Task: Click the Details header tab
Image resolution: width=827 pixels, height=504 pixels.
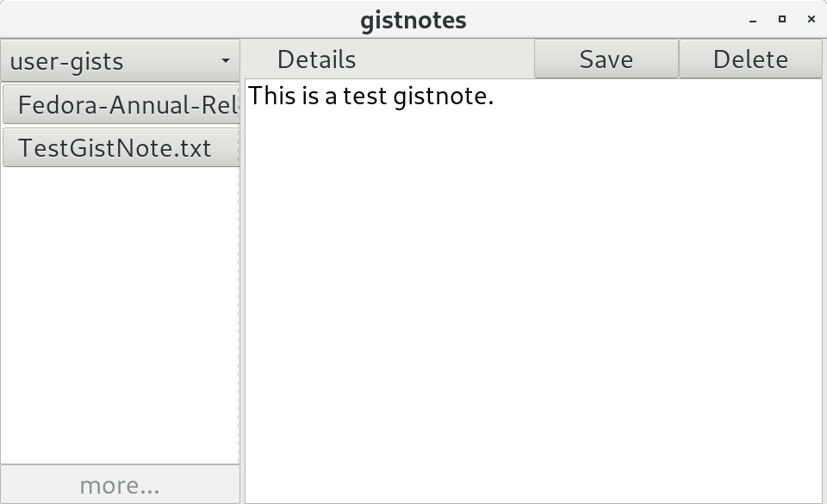Action: (317, 59)
